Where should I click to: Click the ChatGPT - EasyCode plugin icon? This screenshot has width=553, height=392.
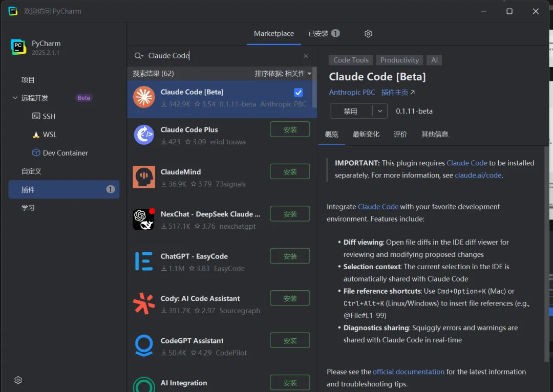click(x=144, y=261)
